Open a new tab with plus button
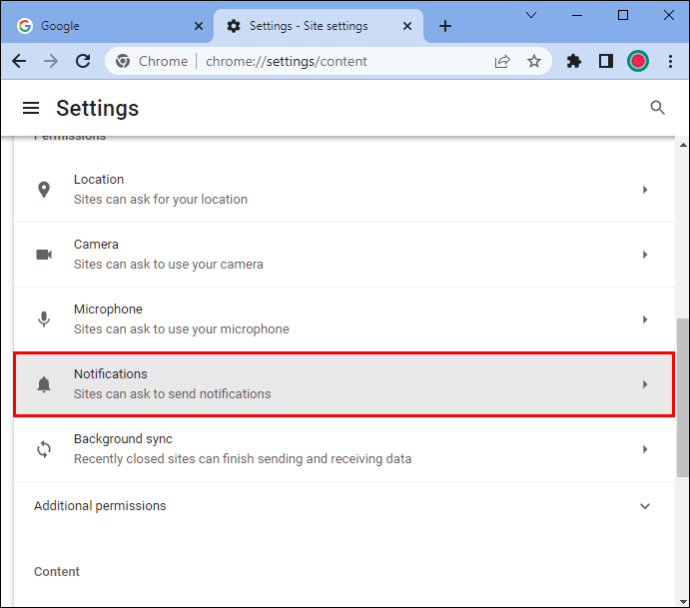The height and width of the screenshot is (608, 690). click(445, 26)
